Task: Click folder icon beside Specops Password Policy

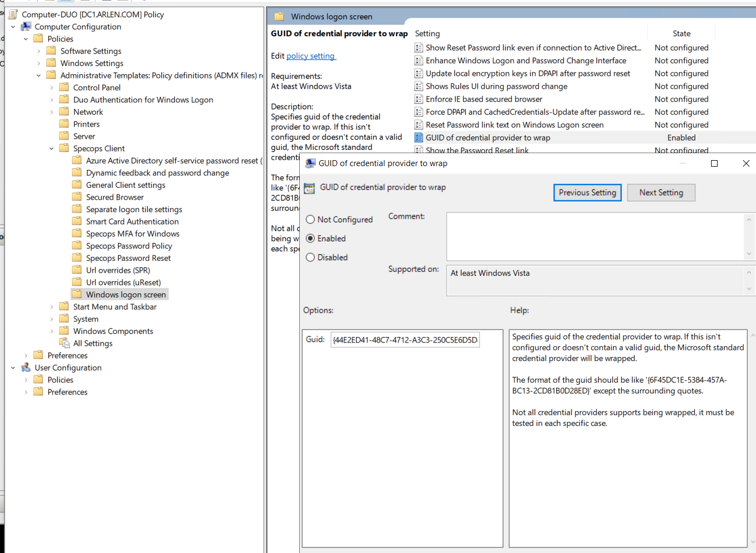Action: 77,246
